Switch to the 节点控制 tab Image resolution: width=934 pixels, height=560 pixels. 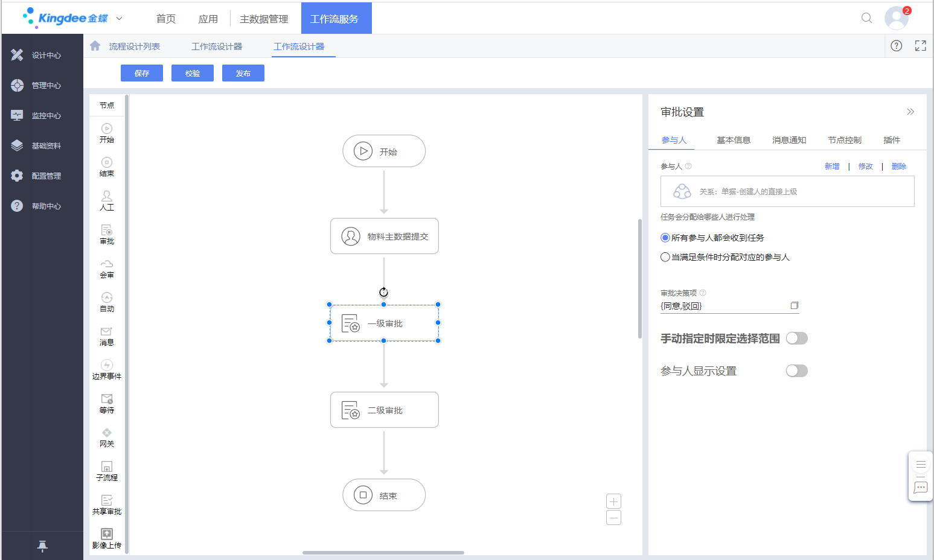click(x=844, y=140)
